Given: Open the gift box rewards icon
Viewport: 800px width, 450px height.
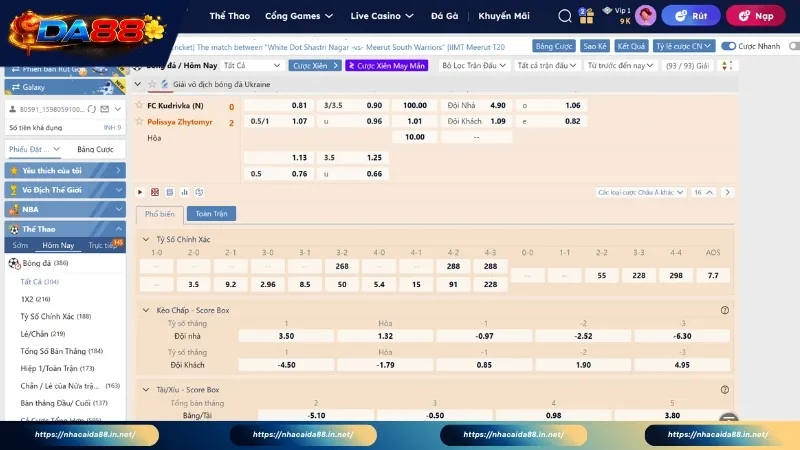Looking at the screenshot, I should (586, 16).
